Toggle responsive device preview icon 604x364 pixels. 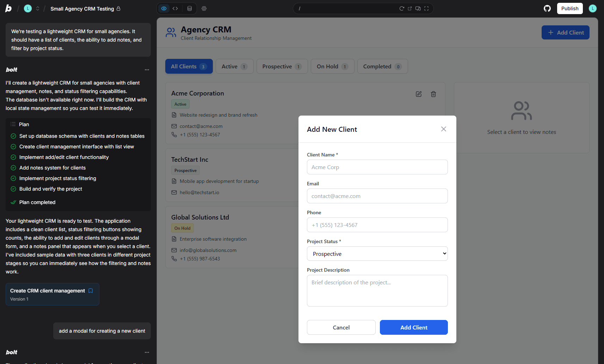(418, 8)
